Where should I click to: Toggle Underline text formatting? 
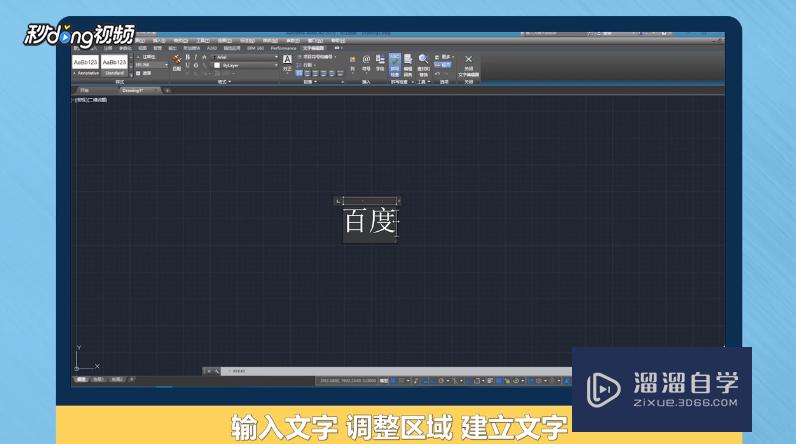pos(187,65)
